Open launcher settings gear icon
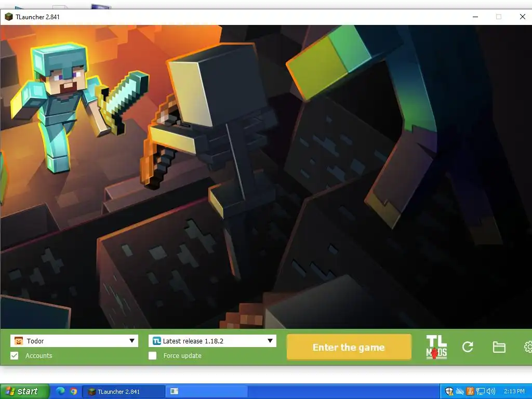The height and width of the screenshot is (399, 532). 528,347
